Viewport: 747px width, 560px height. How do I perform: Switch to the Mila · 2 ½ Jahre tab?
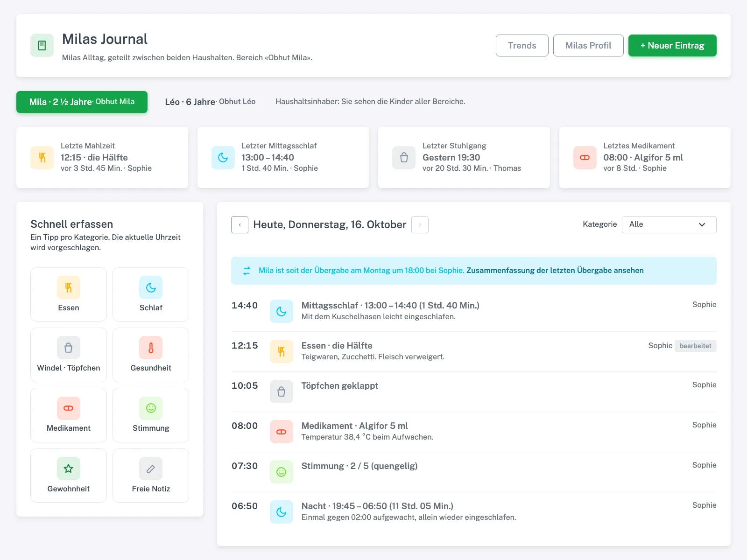(82, 102)
